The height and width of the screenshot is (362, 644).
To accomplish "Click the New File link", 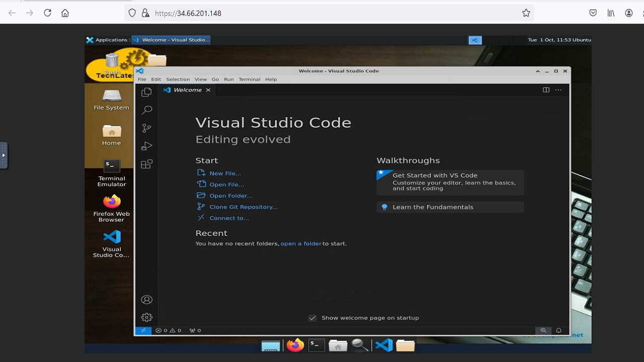I will [x=225, y=173].
